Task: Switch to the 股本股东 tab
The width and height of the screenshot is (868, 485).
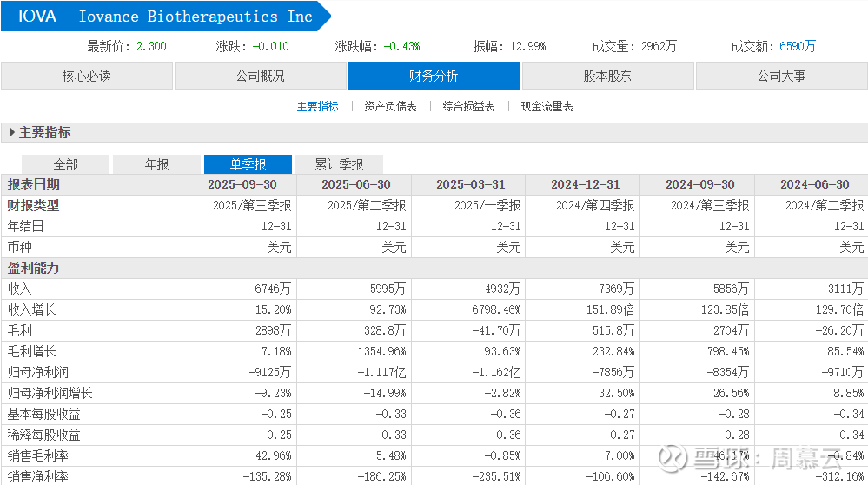Action: click(x=608, y=76)
